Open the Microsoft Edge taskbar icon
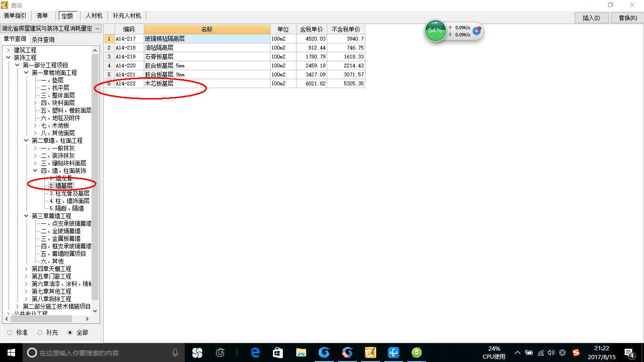 coord(255,353)
